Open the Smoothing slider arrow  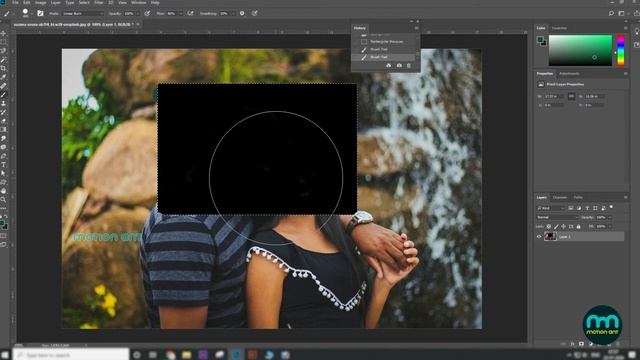[233, 13]
